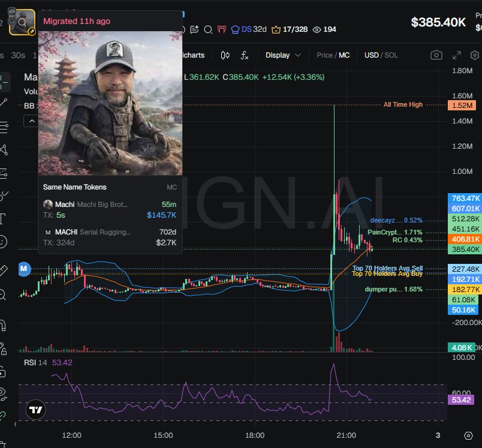482x448 pixels.
Task: Click the MC column header
Action: point(171,187)
